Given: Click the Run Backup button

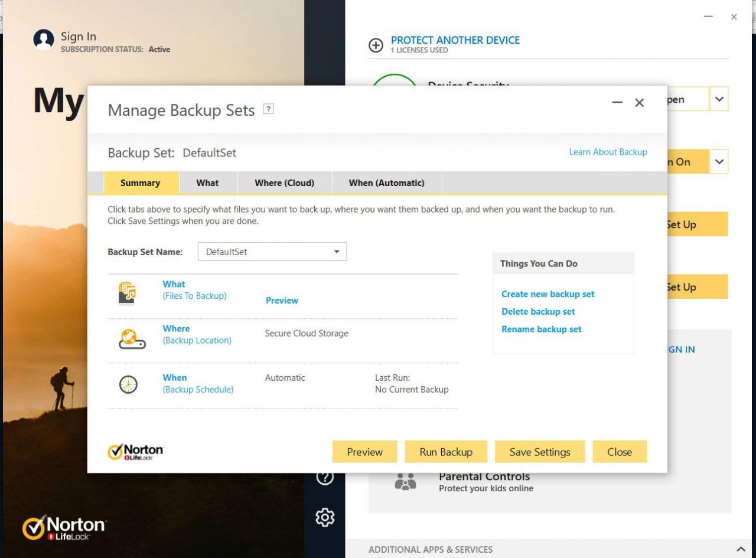Looking at the screenshot, I should click(x=445, y=451).
